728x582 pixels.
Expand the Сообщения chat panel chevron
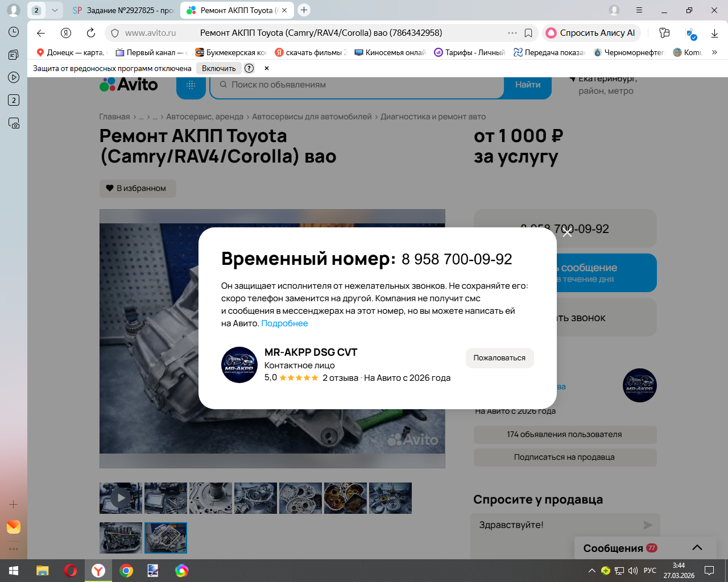(697, 547)
